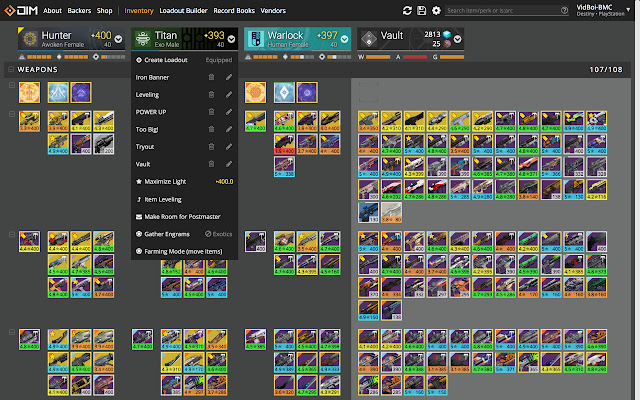This screenshot has width=640, height=400.
Task: Collapse the Weapons section
Action: (10, 70)
